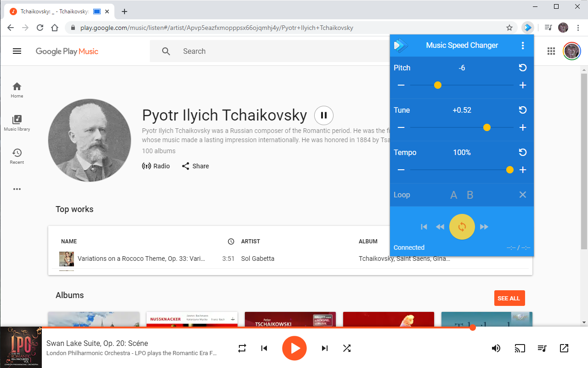Sort Top works by ARTIST column
The height and width of the screenshot is (368, 588).
coord(250,241)
